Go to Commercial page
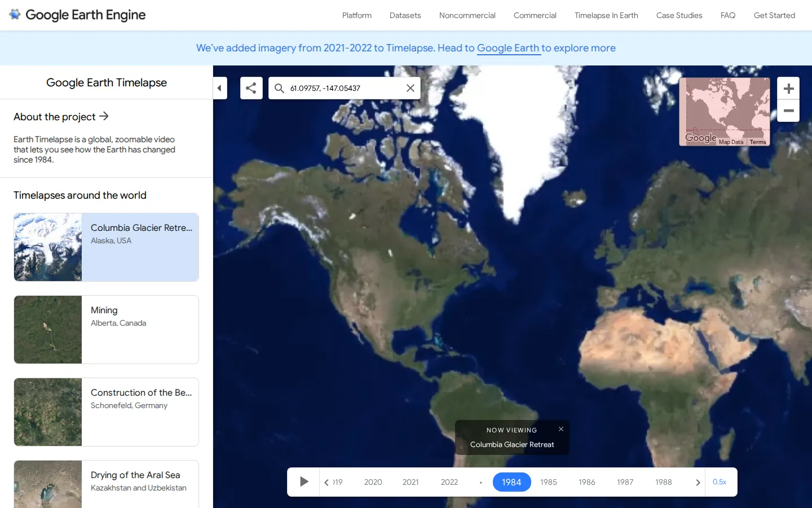812x508 pixels. pyautogui.click(x=535, y=15)
